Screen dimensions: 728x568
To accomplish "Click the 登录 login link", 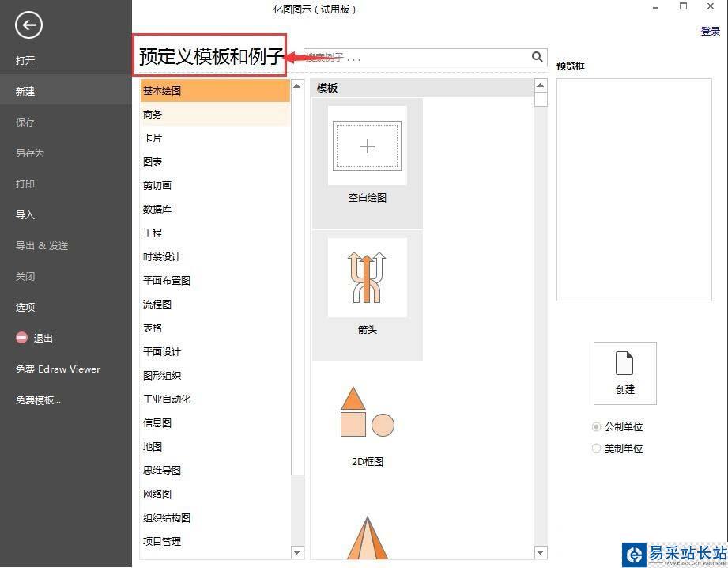I will [711, 31].
